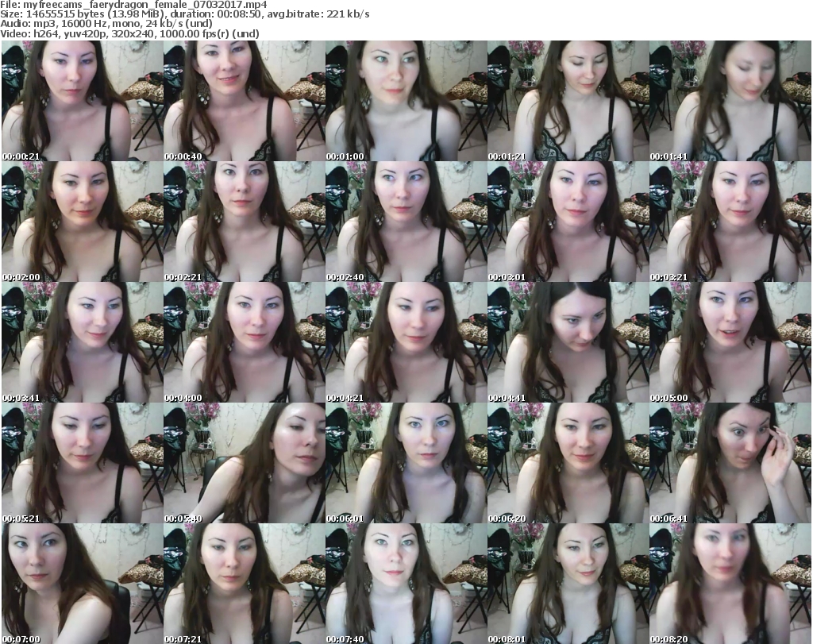
Task: Click the thumbnail frame stamped 00:01:21
Action: [x=568, y=101]
